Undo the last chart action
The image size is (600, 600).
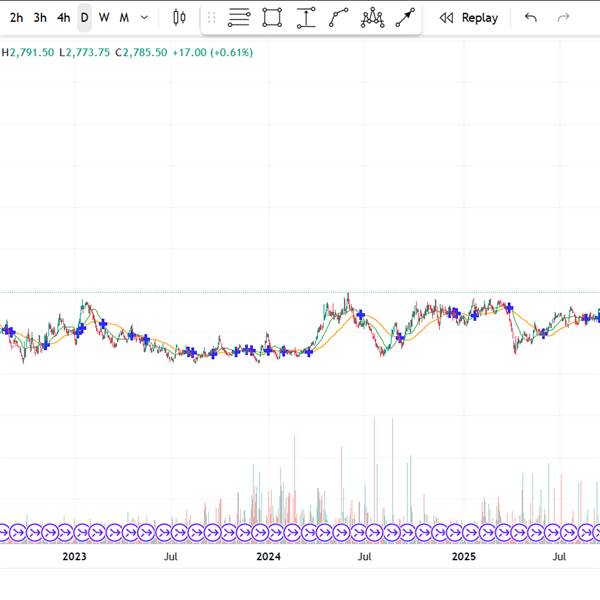click(x=531, y=18)
